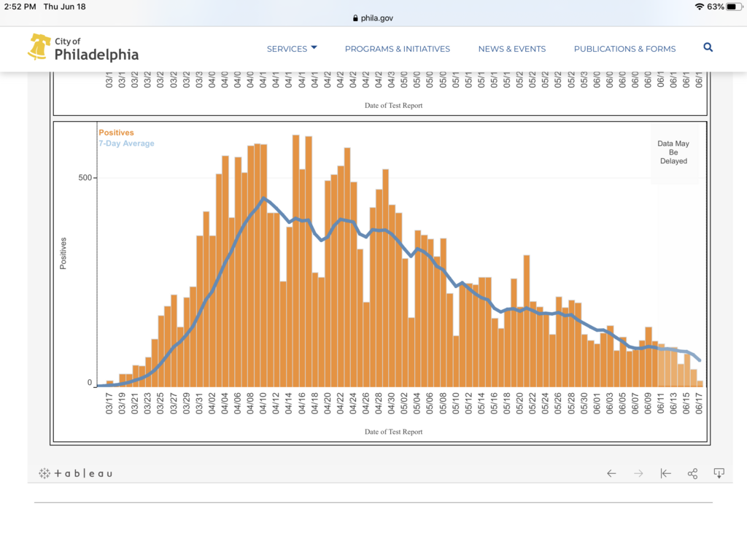Select the 06/17 bar on chart
The height and width of the screenshot is (560, 747).
(x=700, y=383)
